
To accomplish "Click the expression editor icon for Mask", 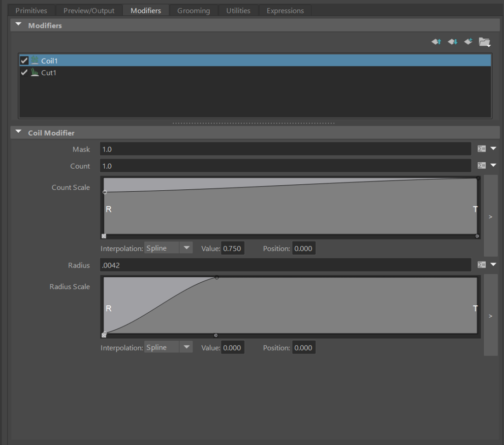I will pyautogui.click(x=482, y=149).
